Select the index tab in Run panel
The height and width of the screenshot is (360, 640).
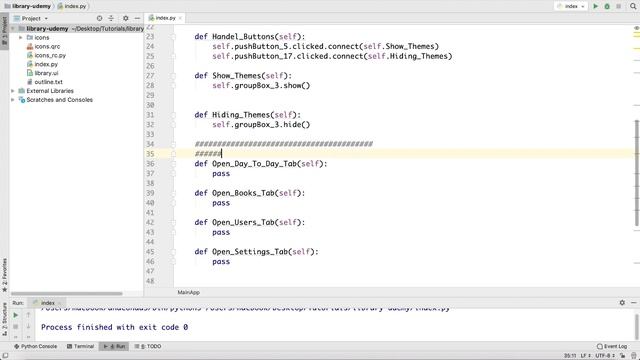(x=48, y=303)
